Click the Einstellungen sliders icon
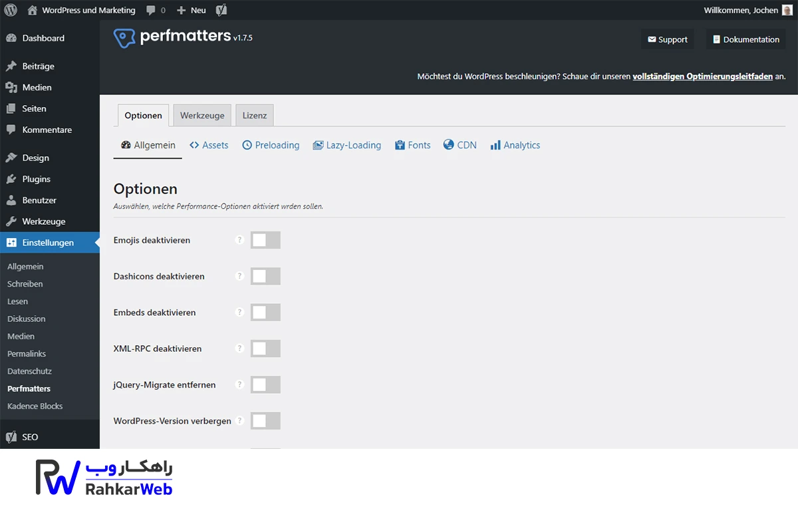The height and width of the screenshot is (532, 798). click(11, 243)
